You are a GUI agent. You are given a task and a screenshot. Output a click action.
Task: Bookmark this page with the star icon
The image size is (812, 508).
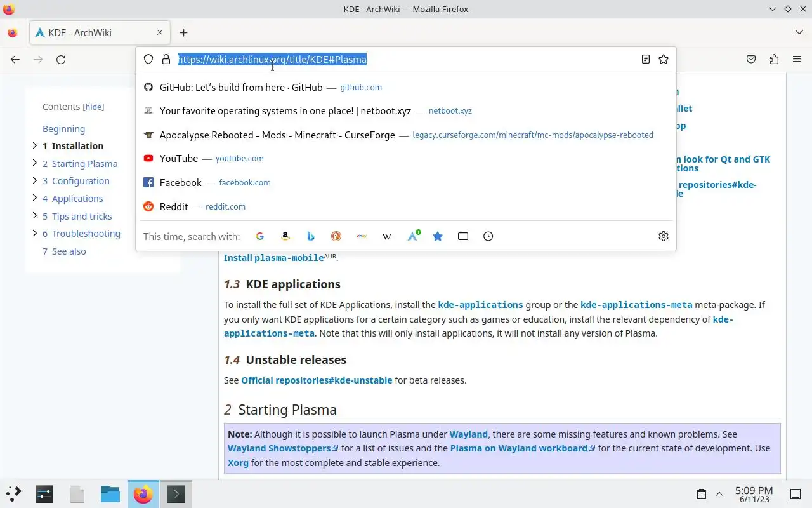pyautogui.click(x=664, y=59)
